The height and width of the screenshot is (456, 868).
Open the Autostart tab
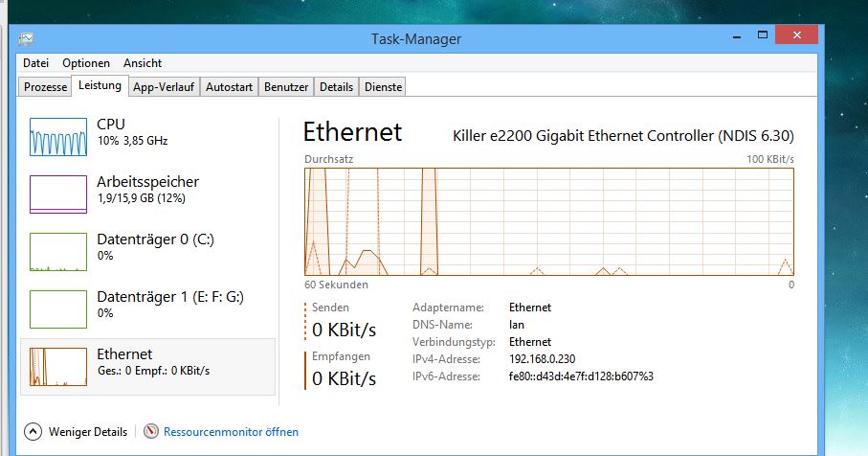[x=230, y=87]
